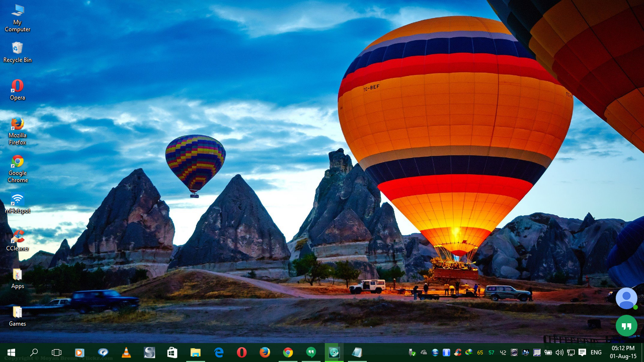Viewport: 644px width, 362px height.
Task: Switch to Hangouts in the taskbar
Action: point(311,352)
